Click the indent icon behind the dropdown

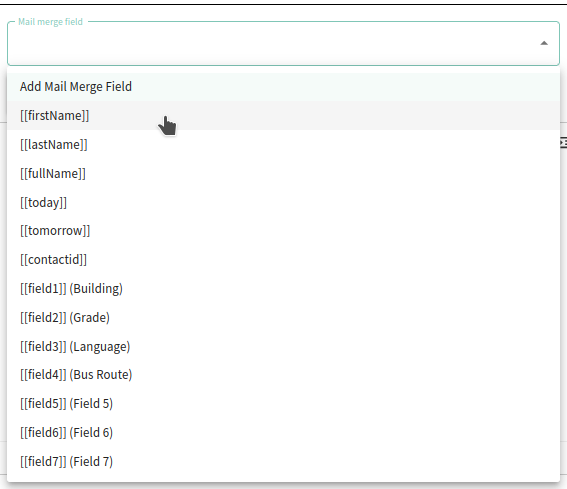563,143
